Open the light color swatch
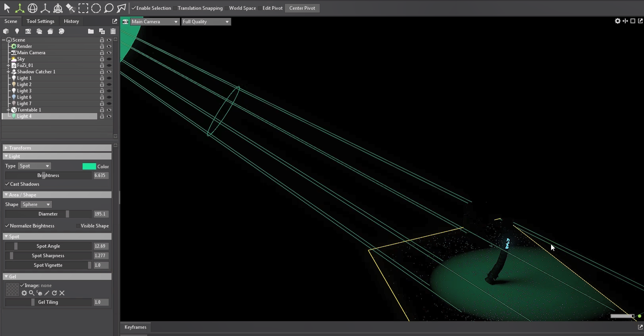The image size is (644, 336). click(89, 166)
